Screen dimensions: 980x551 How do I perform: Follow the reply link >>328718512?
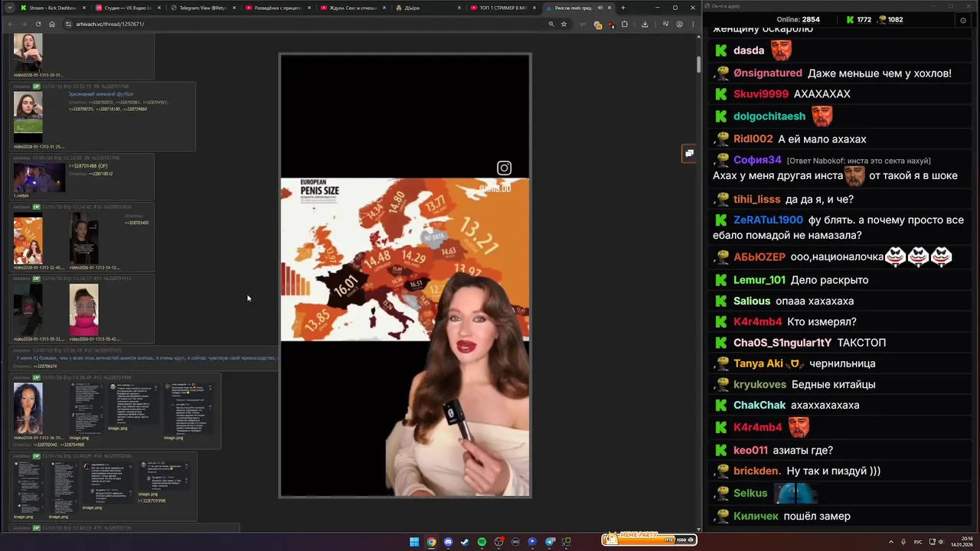(x=101, y=174)
